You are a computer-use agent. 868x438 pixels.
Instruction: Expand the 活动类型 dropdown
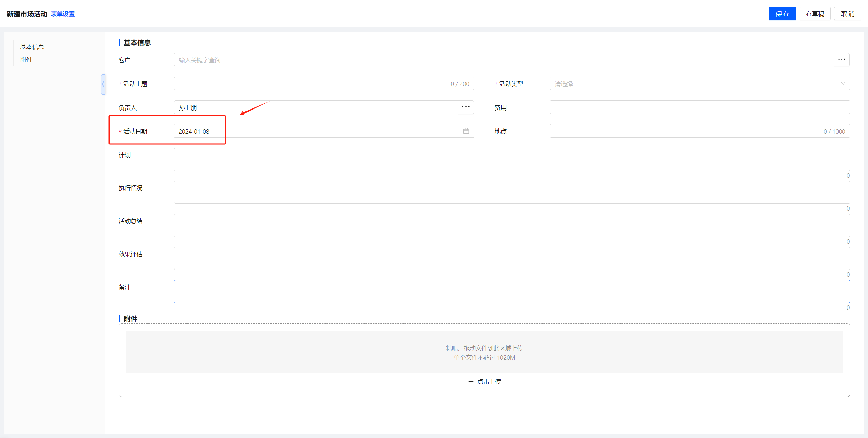click(695, 84)
